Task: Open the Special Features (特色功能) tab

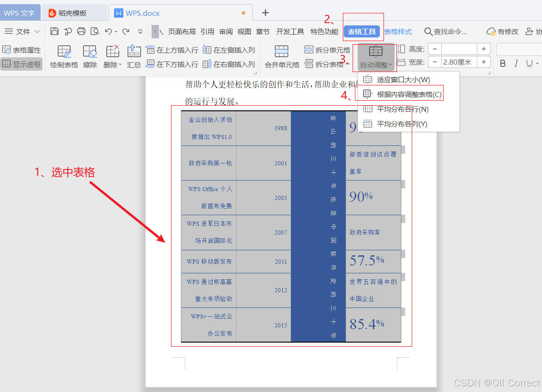Action: 324,32
